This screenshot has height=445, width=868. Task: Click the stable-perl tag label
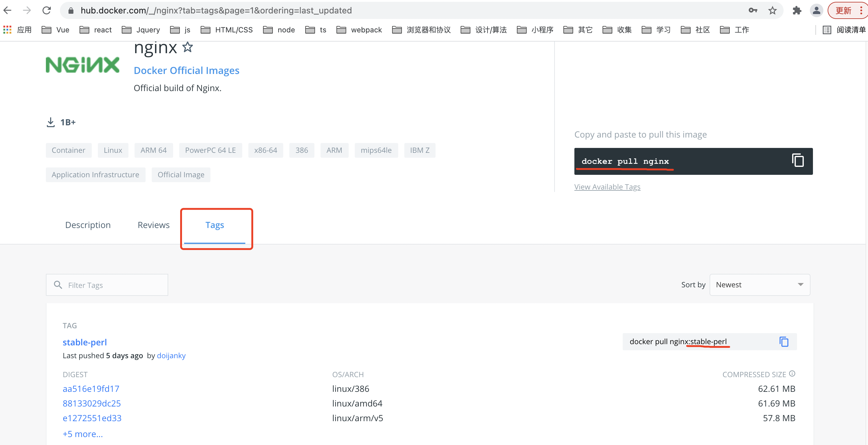pos(85,342)
